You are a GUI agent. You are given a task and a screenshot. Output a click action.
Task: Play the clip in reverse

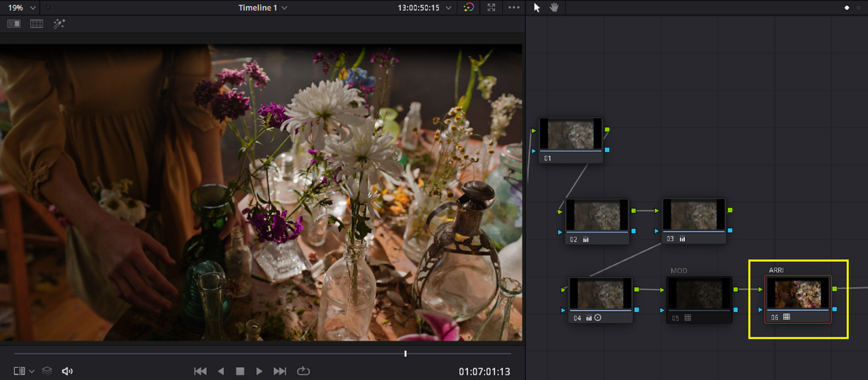tap(220, 371)
